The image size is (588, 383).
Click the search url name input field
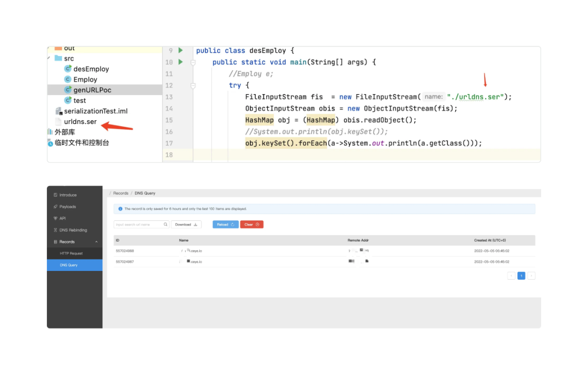click(138, 224)
